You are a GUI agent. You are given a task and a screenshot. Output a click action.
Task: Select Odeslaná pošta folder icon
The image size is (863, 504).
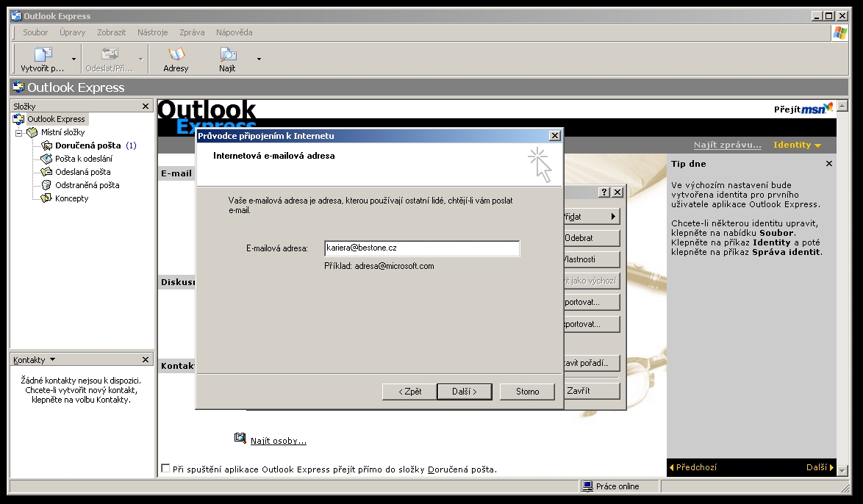click(47, 172)
